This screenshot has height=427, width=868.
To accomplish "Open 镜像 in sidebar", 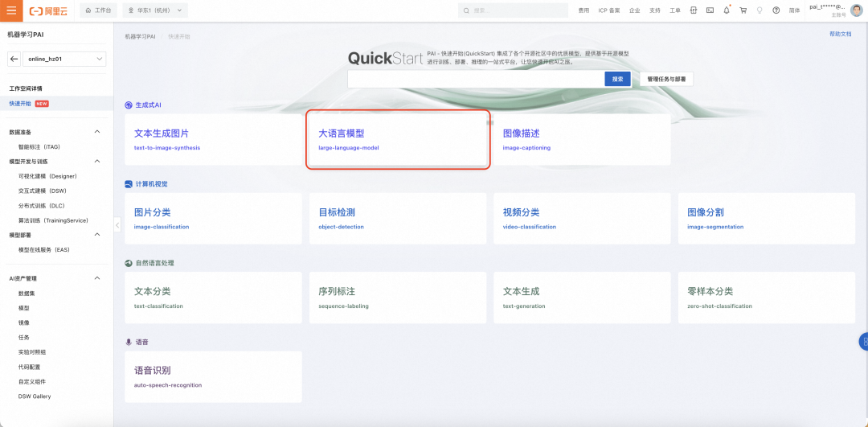I will [x=24, y=322].
